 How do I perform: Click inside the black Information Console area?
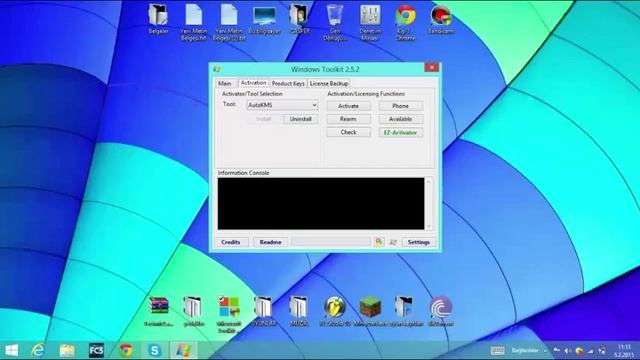[321, 203]
